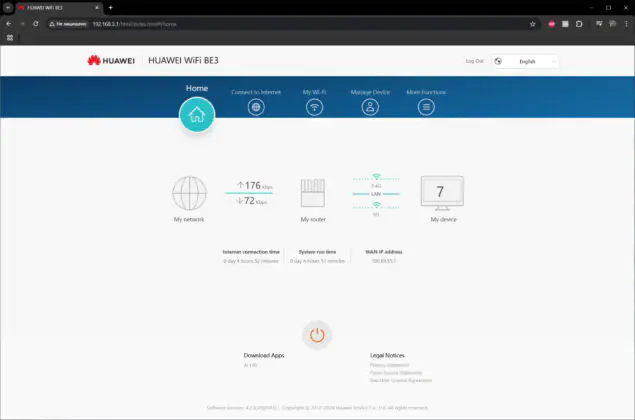This screenshot has width=635, height=420.
Task: Select the HUAWEI WiFi BE3 browser tab
Action: 59,8
